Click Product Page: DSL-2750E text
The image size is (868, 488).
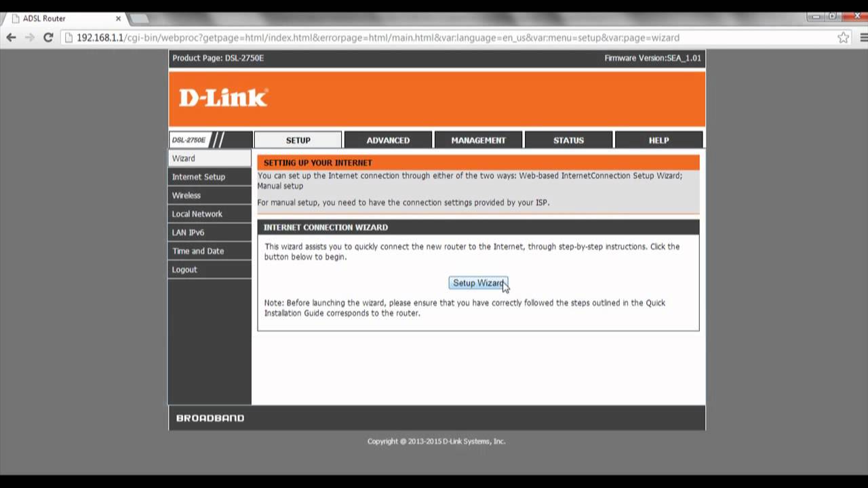(x=218, y=58)
